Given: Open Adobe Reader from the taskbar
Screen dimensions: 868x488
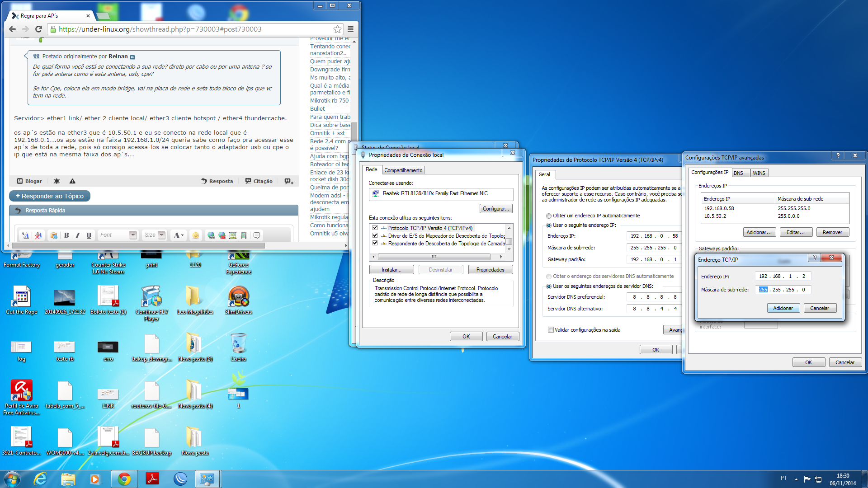Looking at the screenshot, I should 152,479.
